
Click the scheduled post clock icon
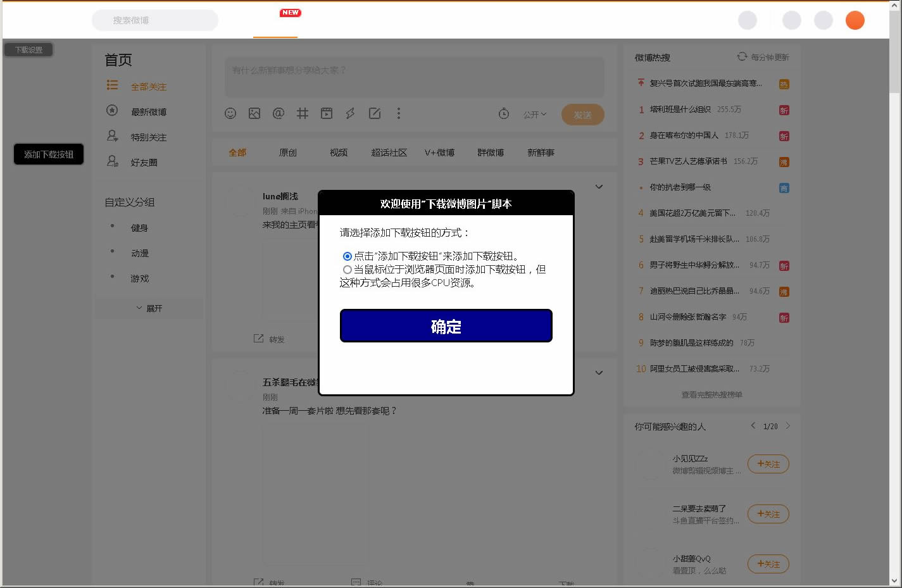pos(504,114)
